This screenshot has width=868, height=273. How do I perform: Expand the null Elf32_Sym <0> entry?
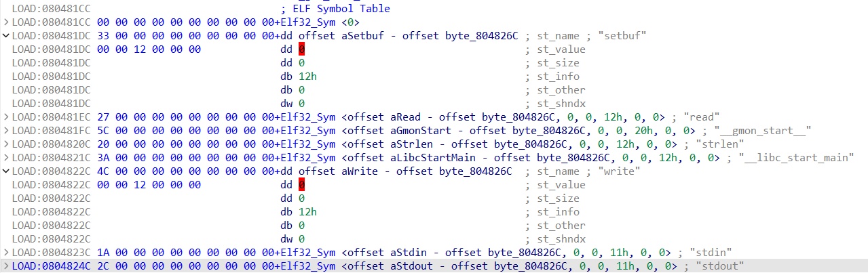6,22
